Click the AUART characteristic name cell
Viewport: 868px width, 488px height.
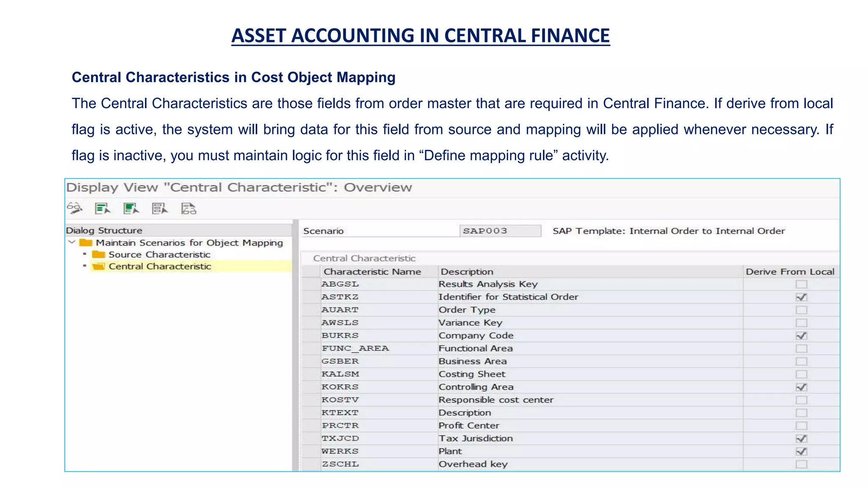pos(379,310)
